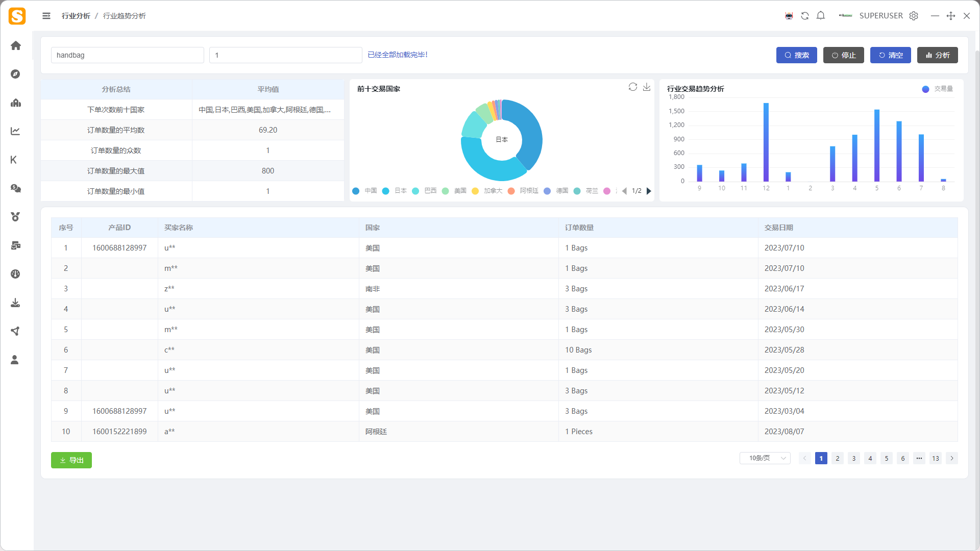Go to previous legend page in pie chart
The image size is (980, 551).
624,191
